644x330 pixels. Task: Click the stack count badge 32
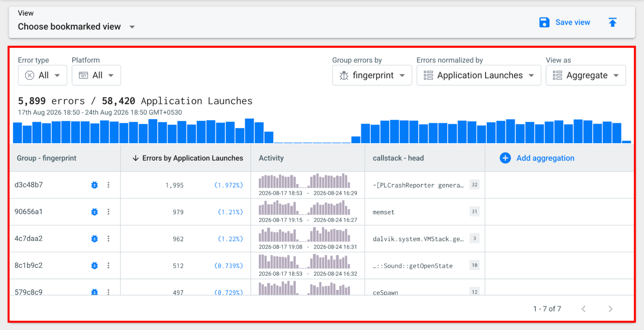[475, 185]
